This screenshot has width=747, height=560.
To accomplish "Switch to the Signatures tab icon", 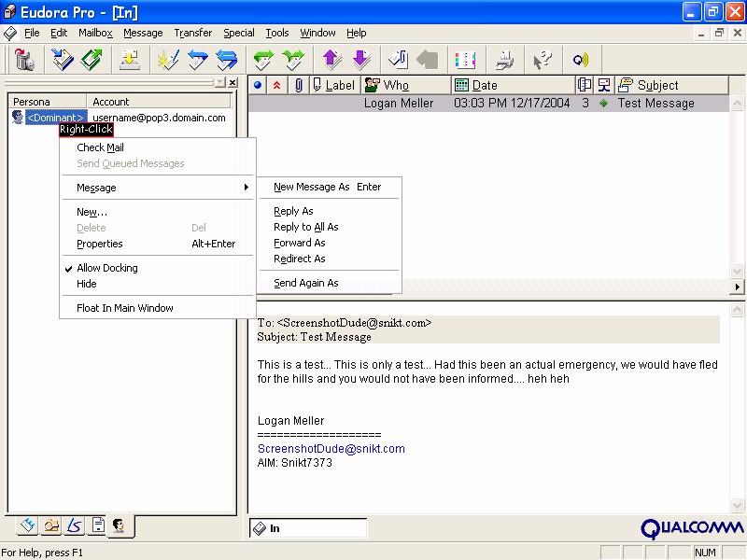I will pyautogui.click(x=75, y=525).
